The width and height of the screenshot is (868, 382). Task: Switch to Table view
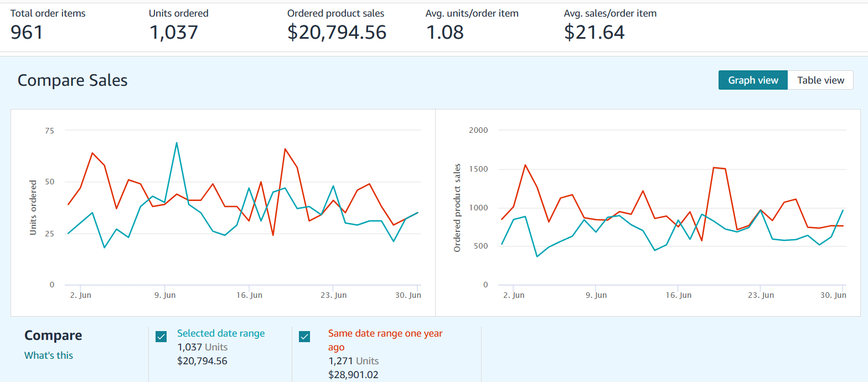tap(820, 80)
